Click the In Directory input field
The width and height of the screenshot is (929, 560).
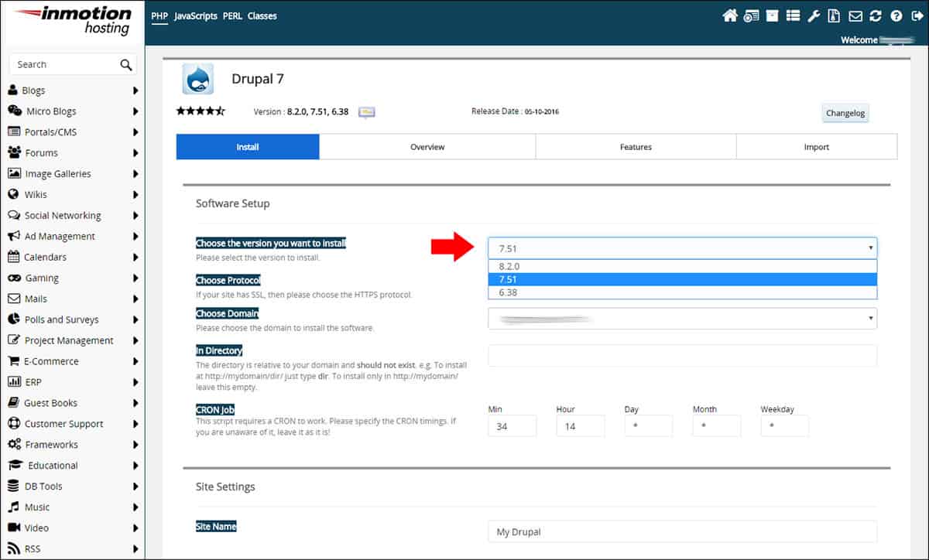[x=682, y=355]
